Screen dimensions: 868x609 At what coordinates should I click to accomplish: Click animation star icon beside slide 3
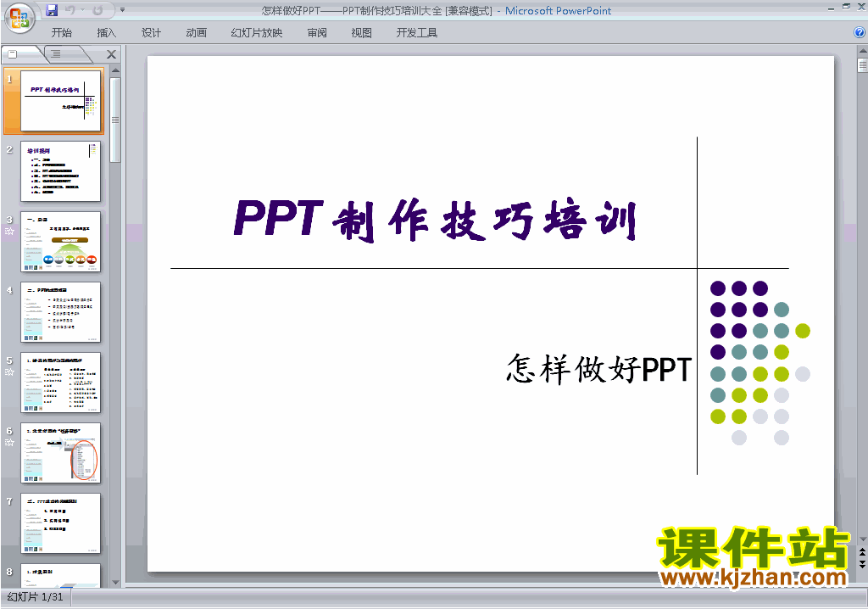[9, 231]
